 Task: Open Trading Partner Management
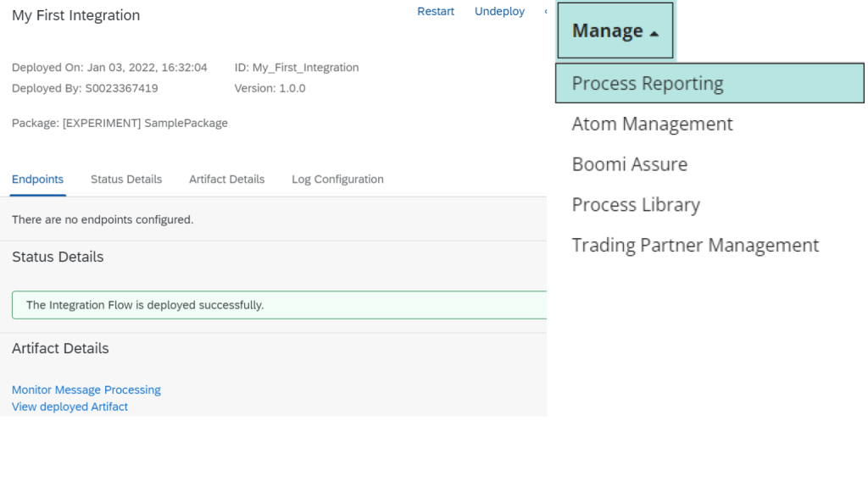(695, 246)
